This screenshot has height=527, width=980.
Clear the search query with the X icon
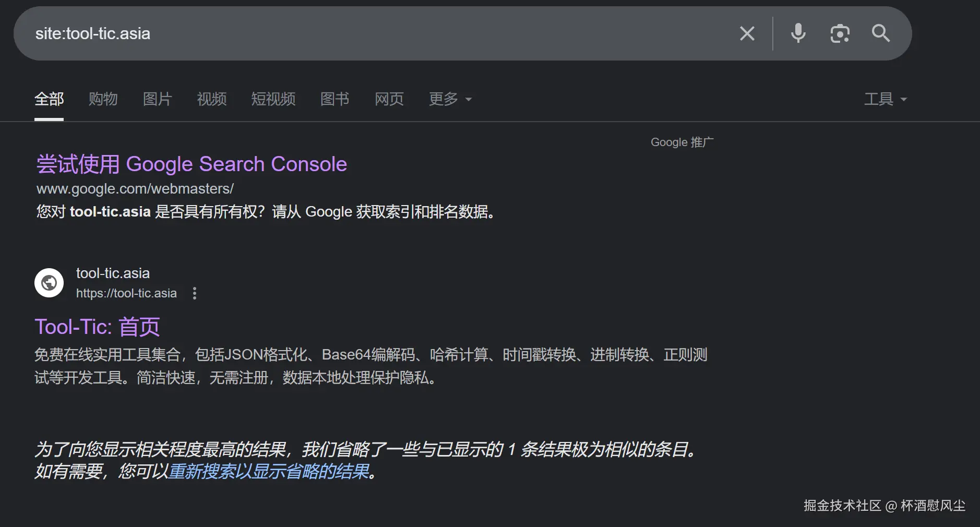point(747,33)
